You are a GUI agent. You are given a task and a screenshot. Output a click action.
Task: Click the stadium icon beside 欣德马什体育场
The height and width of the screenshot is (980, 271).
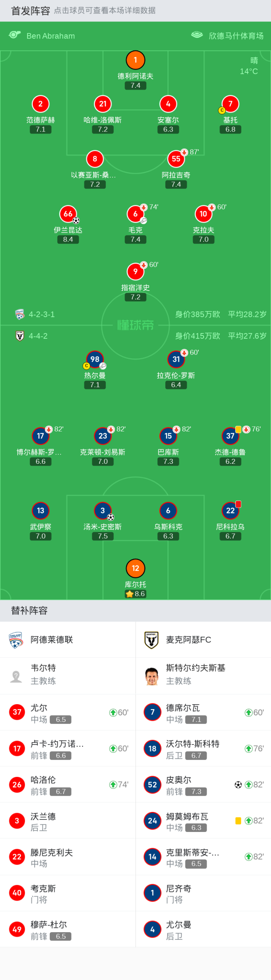[197, 35]
